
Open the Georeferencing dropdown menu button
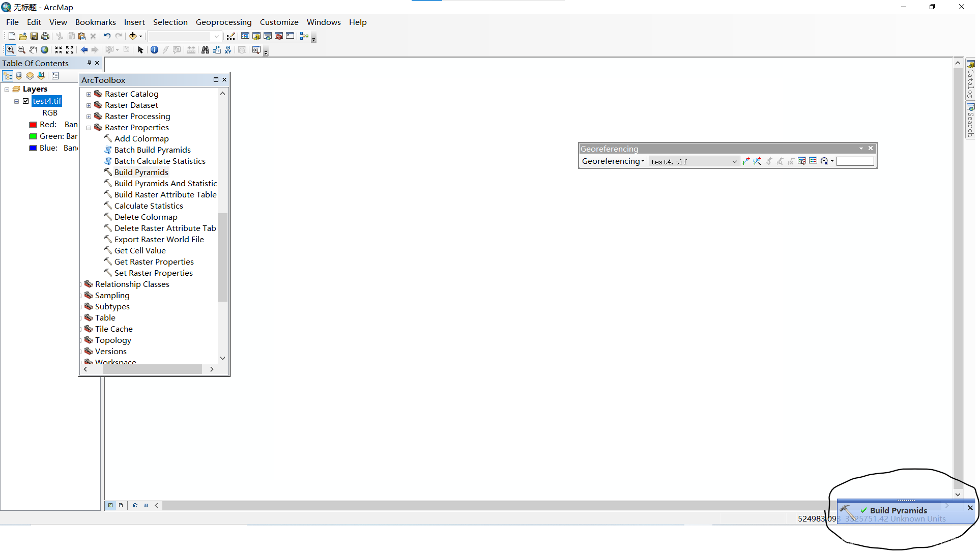(613, 161)
